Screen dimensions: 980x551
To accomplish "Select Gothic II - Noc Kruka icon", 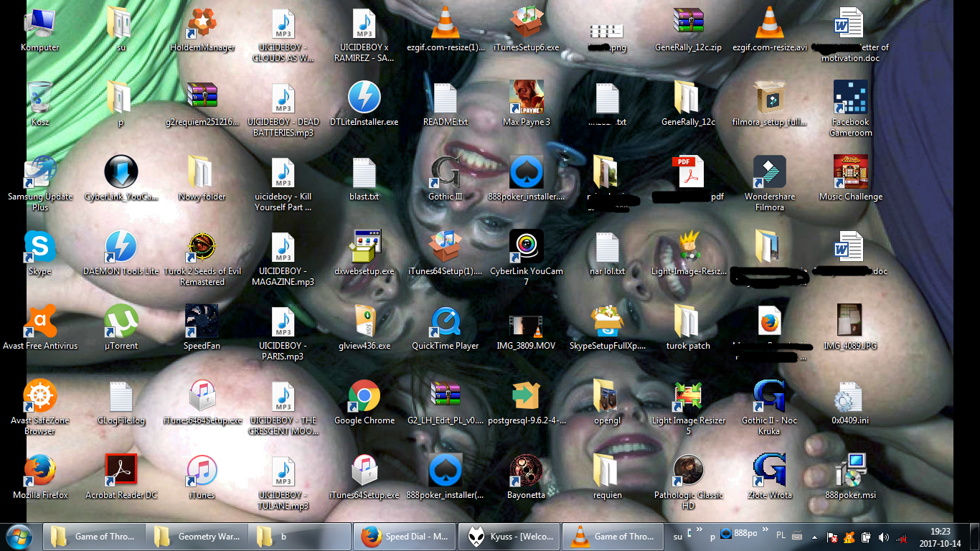I will pos(770,408).
